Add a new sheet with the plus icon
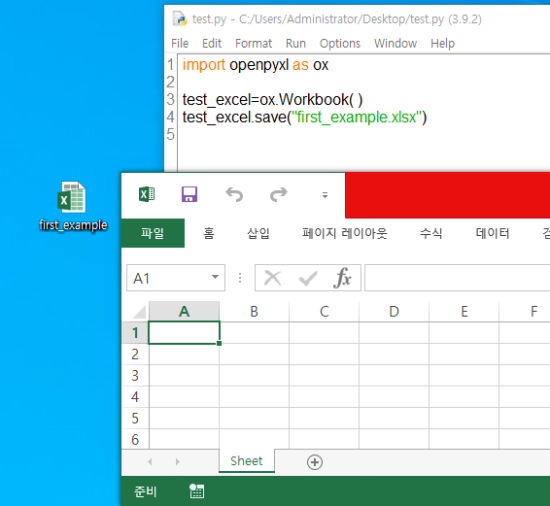The width and height of the screenshot is (550, 506). 315,462
